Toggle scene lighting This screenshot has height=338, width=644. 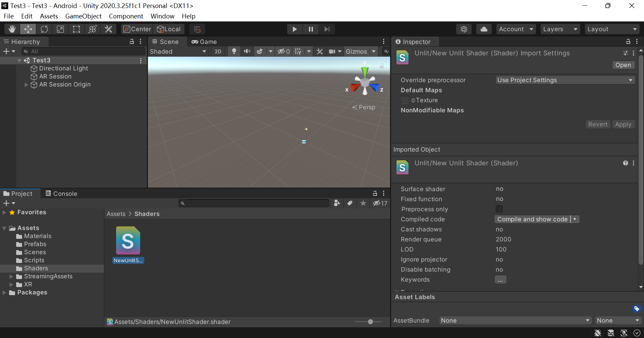(234, 51)
